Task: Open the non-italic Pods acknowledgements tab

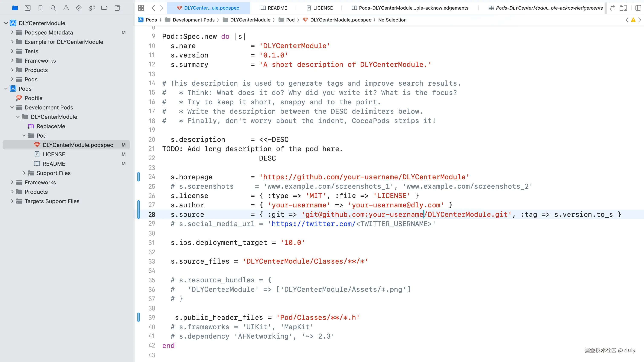Action: click(x=410, y=8)
